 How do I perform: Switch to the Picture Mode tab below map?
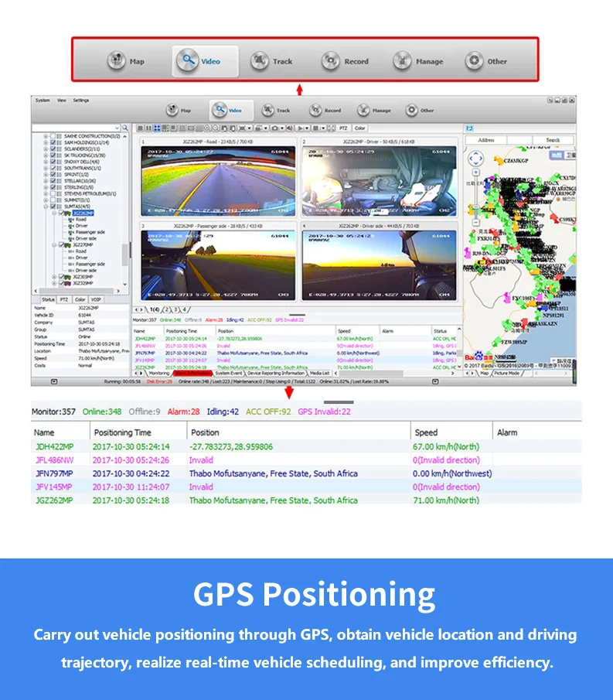(x=506, y=373)
